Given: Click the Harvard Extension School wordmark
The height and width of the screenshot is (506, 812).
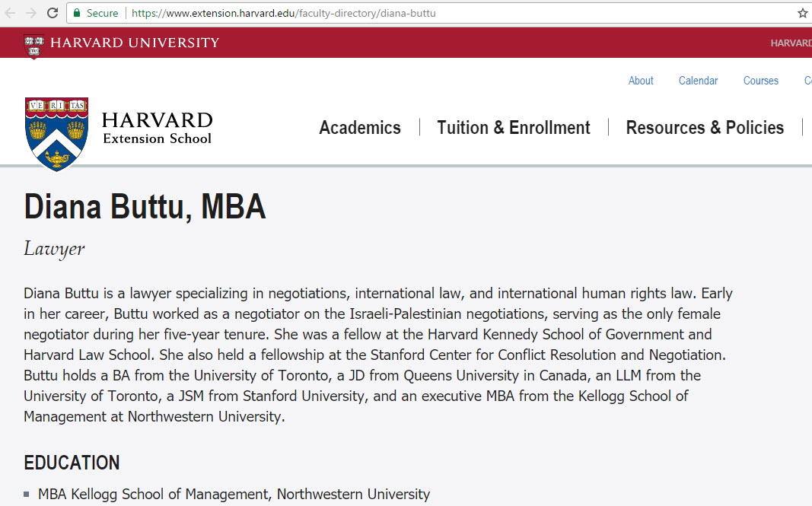Looking at the screenshot, I should (157, 128).
